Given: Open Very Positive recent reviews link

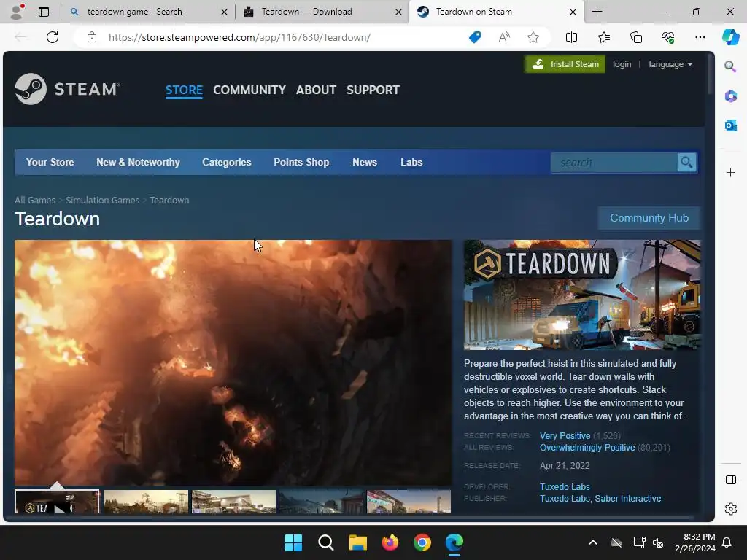Looking at the screenshot, I should pos(565,436).
